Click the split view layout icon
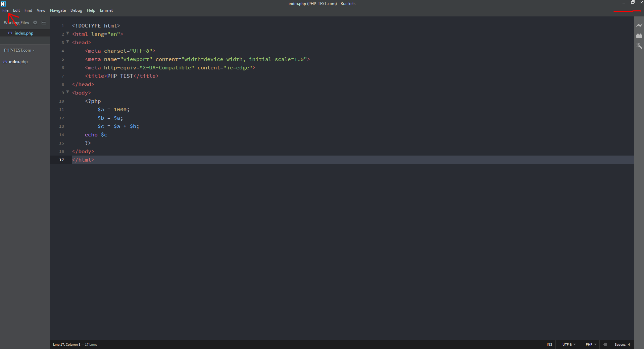This screenshot has height=349, width=644. pos(44,22)
